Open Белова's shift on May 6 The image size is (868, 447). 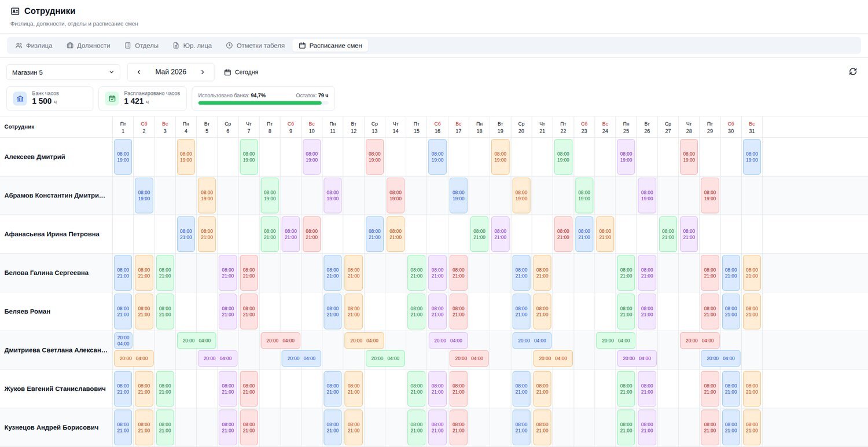point(227,273)
